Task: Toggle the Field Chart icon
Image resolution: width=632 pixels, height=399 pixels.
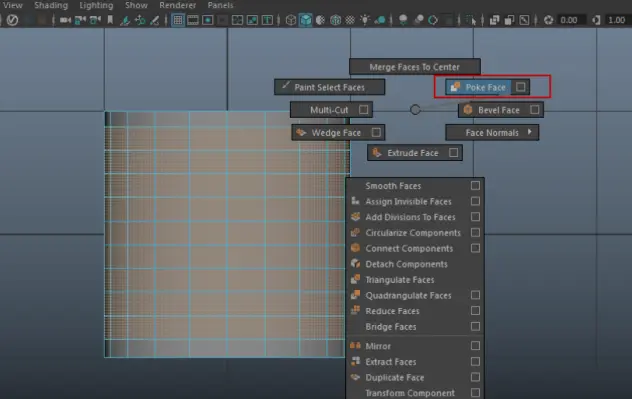Action: point(237,20)
